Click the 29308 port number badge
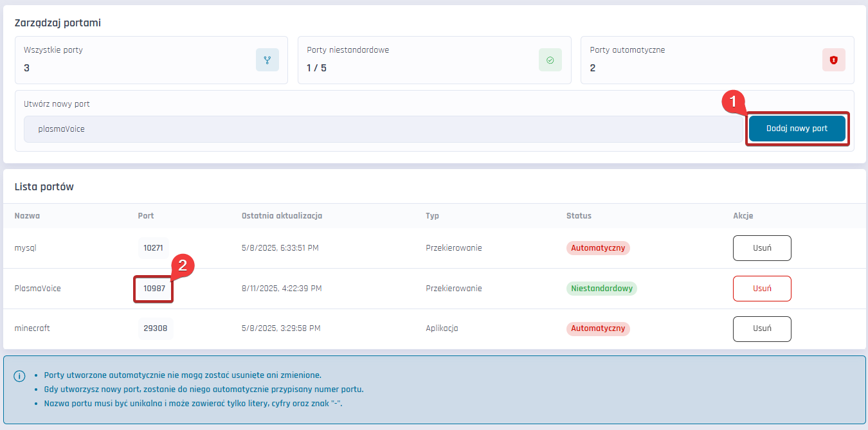 (x=155, y=328)
